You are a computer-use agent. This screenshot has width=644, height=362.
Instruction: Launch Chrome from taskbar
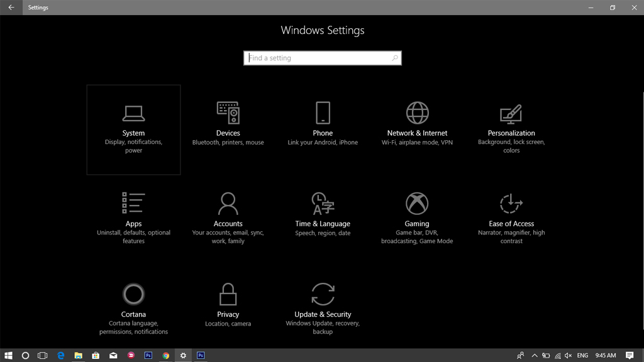click(165, 356)
